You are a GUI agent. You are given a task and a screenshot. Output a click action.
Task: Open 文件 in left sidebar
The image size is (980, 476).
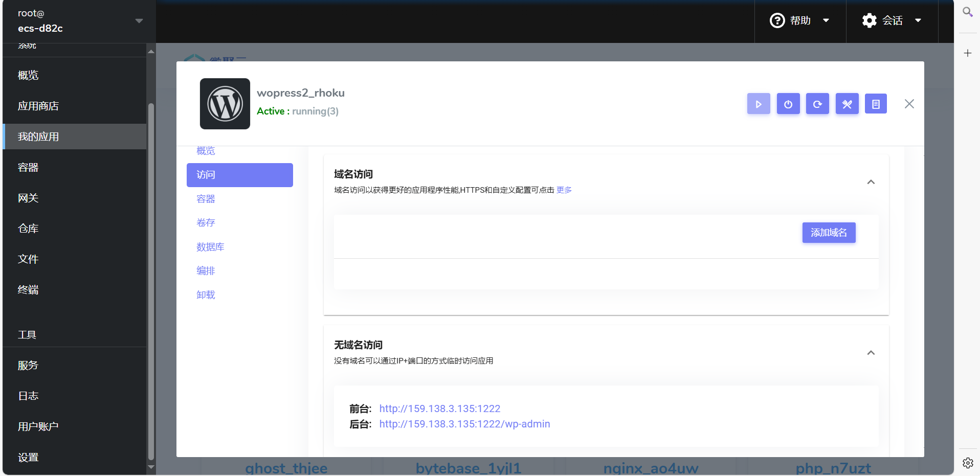[75, 259]
